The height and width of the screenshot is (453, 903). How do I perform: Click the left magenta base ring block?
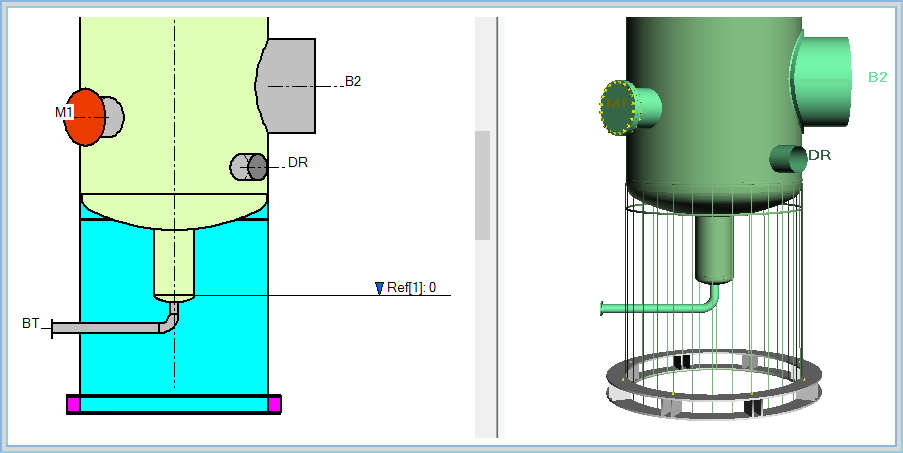coord(73,405)
